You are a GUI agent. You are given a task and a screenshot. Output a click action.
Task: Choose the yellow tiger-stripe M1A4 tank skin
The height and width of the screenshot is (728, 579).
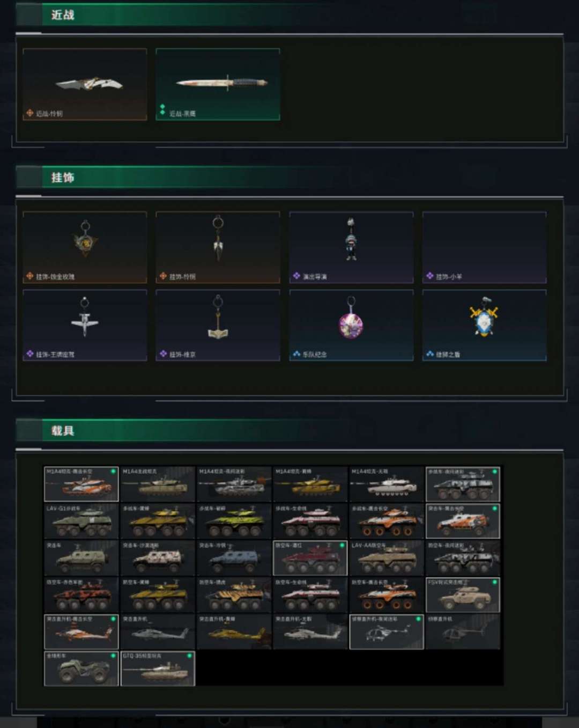point(310,484)
